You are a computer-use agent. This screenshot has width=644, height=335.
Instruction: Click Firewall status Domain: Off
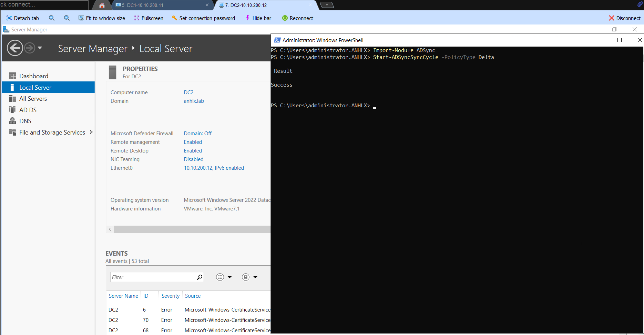tap(197, 134)
